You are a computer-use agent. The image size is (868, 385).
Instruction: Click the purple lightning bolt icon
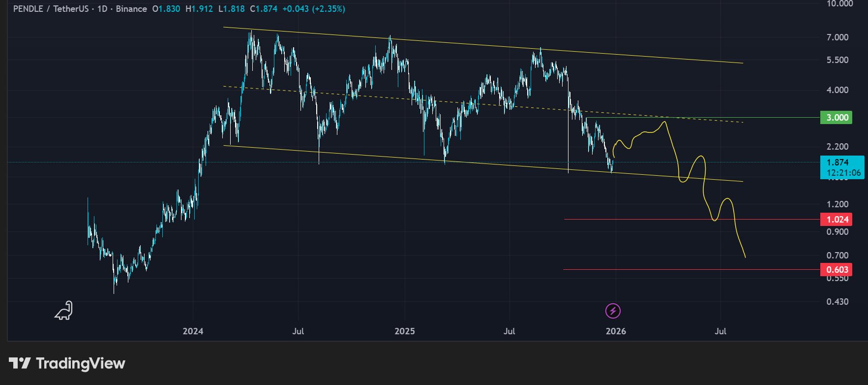point(613,311)
